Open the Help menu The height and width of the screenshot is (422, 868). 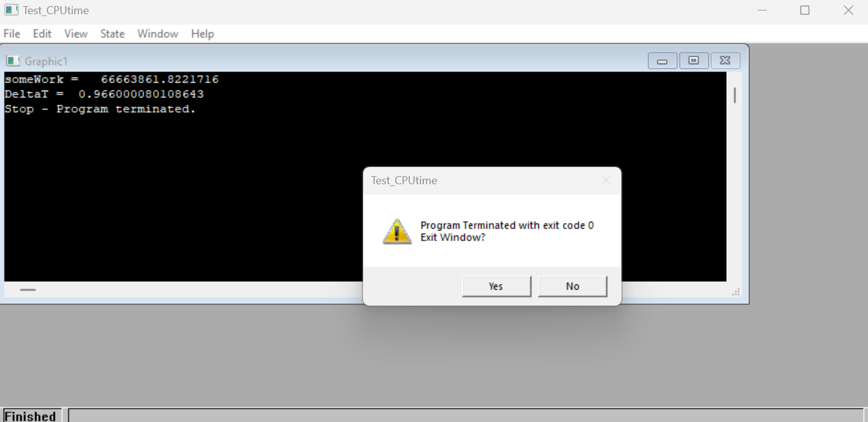pyautogui.click(x=202, y=34)
